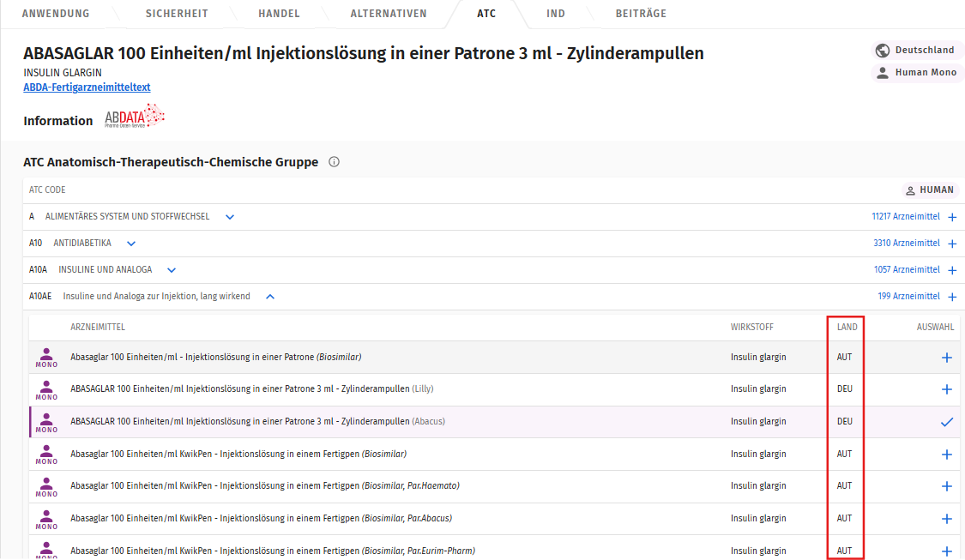Show info for ATC group heading

pos(334,162)
